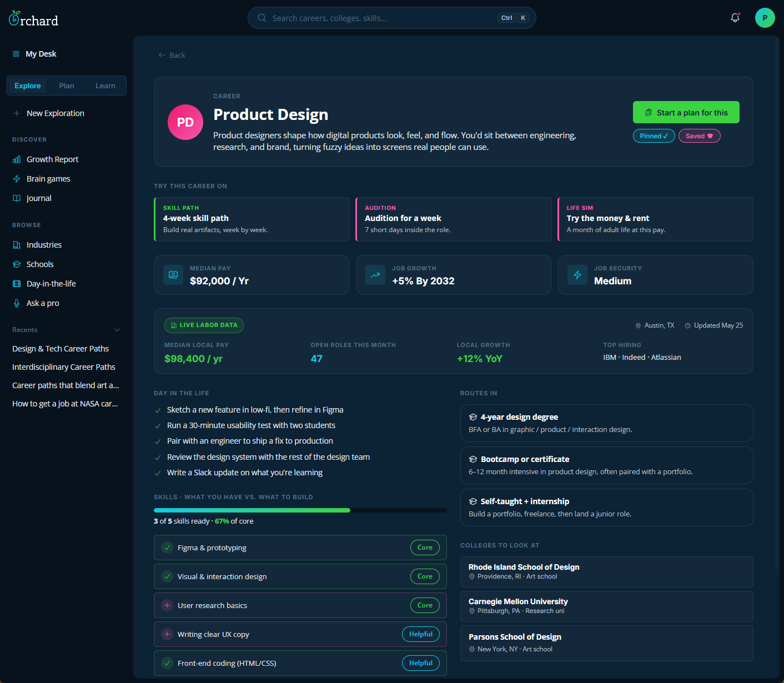Click the Providence, RI location pin icon
Viewport: 784px width, 683px height.
coord(472,576)
